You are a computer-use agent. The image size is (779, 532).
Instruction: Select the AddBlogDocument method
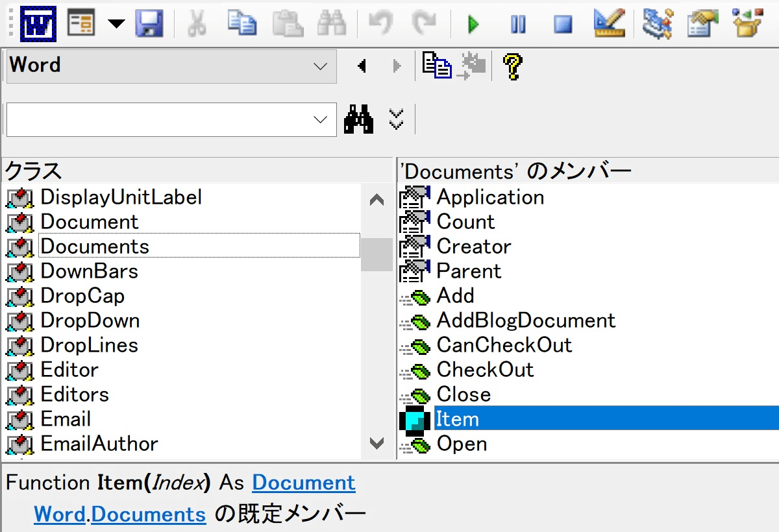pyautogui.click(x=526, y=320)
